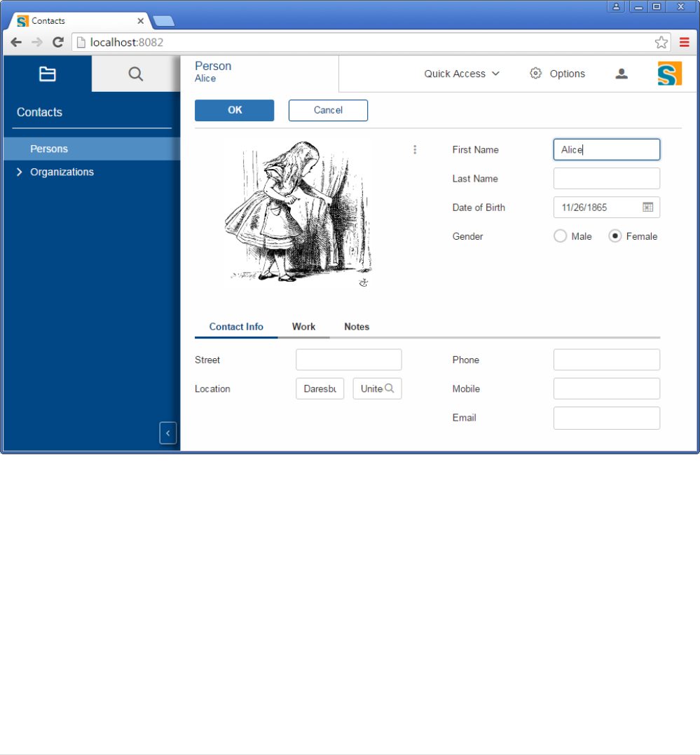Open the search view magnifier icon

[x=136, y=74]
